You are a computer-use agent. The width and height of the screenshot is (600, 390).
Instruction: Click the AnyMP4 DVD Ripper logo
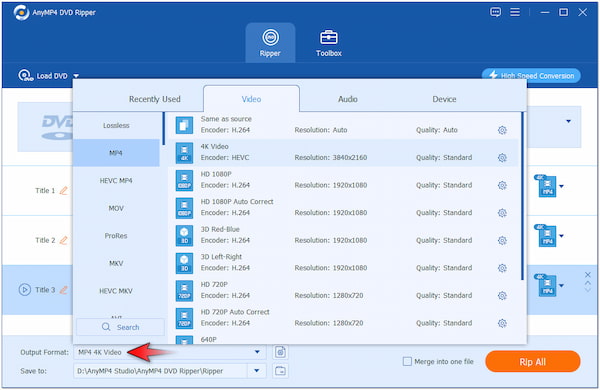(x=21, y=13)
